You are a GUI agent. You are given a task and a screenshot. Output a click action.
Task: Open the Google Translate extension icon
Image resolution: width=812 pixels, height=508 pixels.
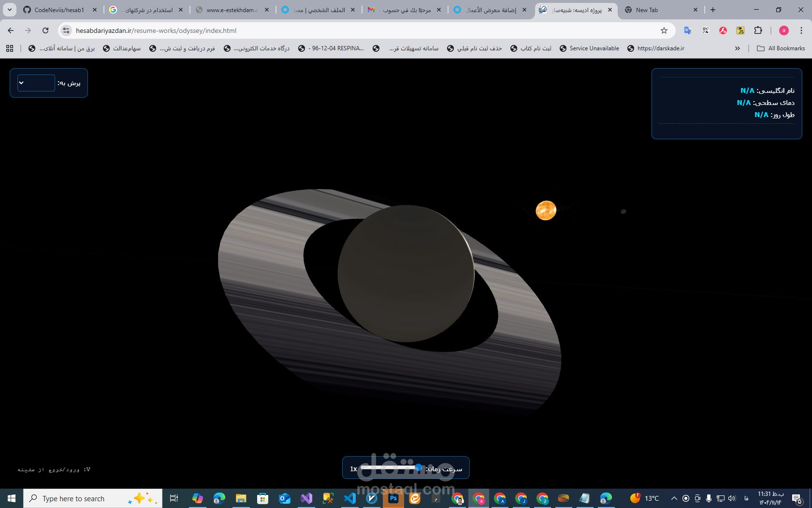click(688, 30)
